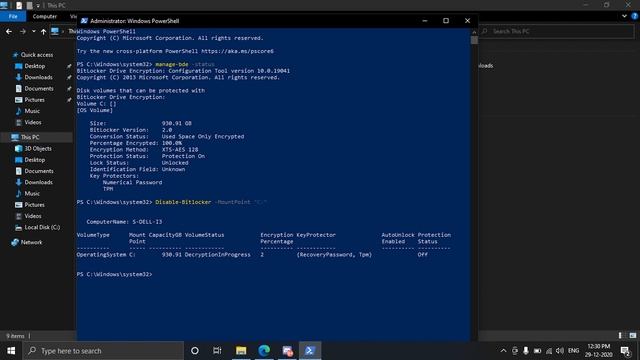Go back in File Explorer
The image size is (640, 360).
(x=9, y=31)
